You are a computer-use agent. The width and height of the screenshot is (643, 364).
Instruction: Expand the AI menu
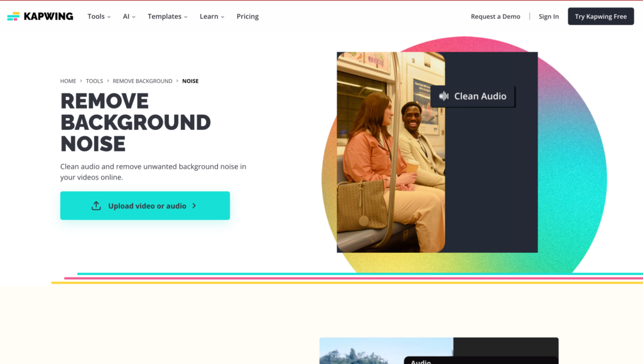pyautogui.click(x=129, y=16)
